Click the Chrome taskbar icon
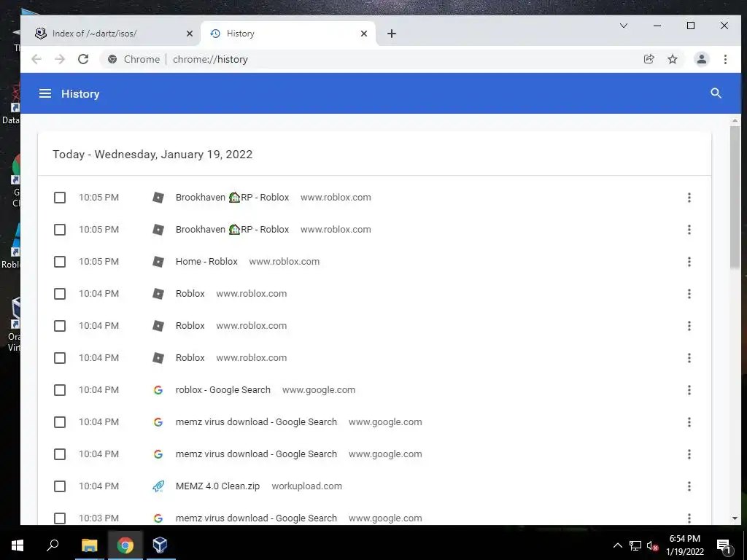The image size is (747, 560). [x=125, y=545]
